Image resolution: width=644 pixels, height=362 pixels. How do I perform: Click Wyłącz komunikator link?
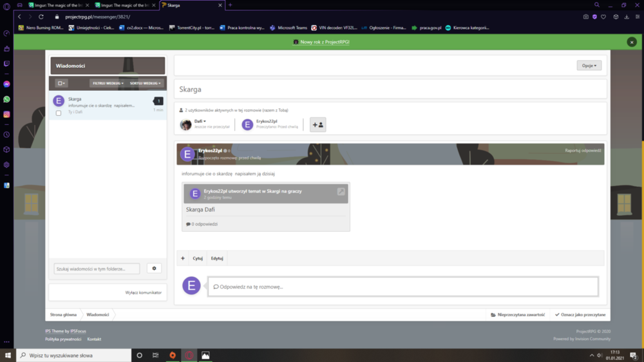(144, 292)
